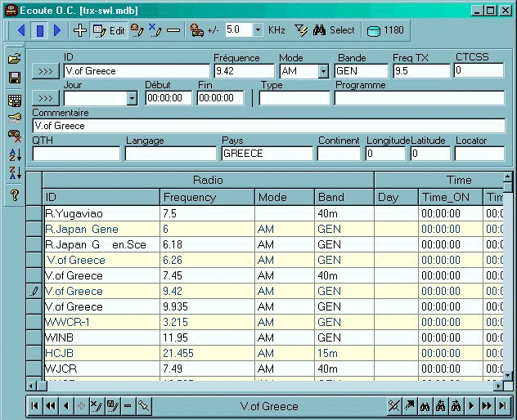Go to next record in bottom navigator
This screenshot has height=420, width=517.
(471, 405)
